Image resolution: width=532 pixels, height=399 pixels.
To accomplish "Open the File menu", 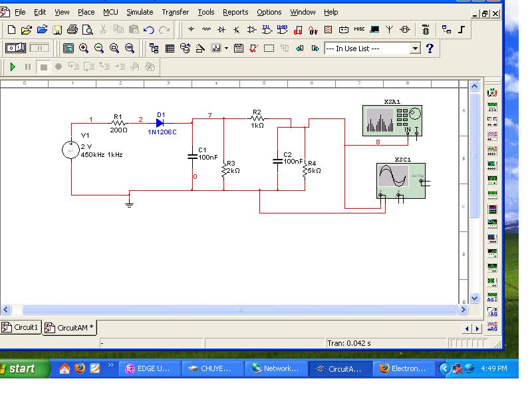I will (x=20, y=12).
